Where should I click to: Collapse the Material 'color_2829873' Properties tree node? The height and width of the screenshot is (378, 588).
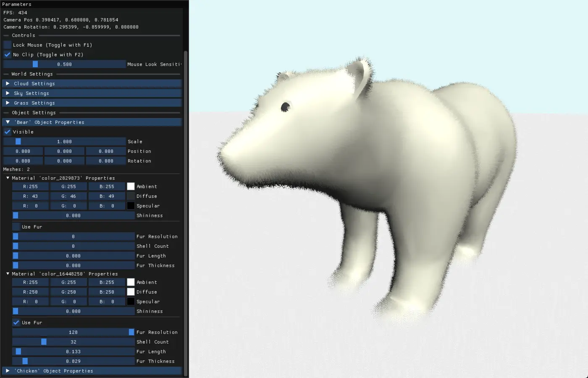click(x=8, y=178)
